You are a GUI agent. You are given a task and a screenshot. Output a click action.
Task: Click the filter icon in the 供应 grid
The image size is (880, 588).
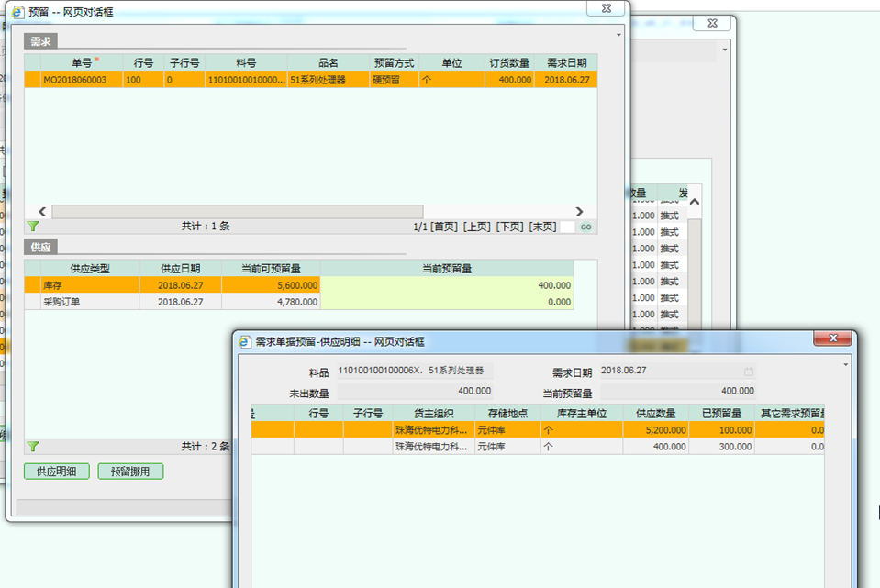point(33,447)
